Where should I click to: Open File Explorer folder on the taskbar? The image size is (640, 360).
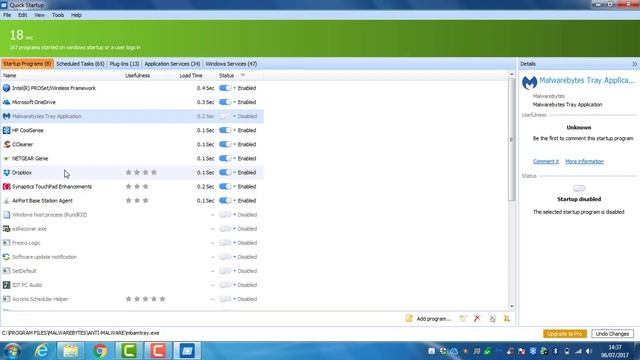click(71, 351)
